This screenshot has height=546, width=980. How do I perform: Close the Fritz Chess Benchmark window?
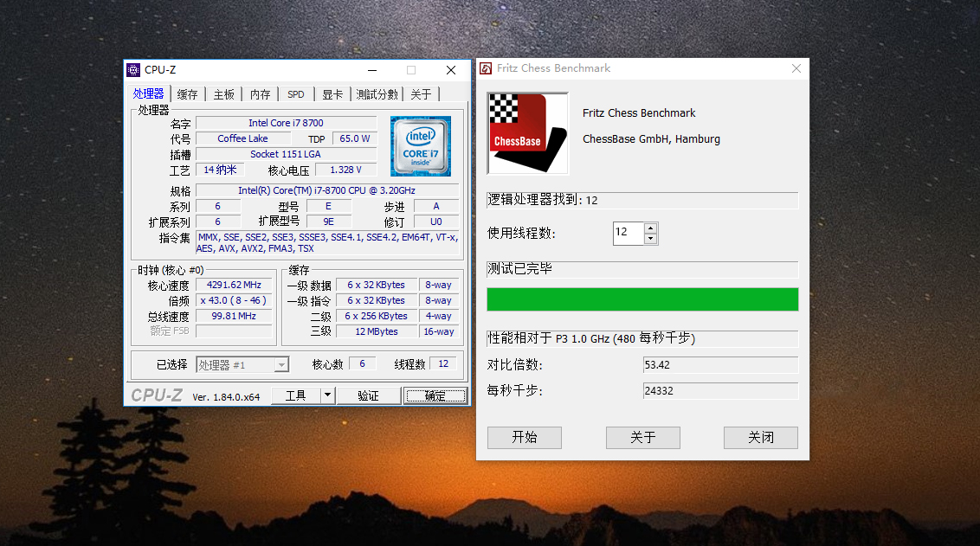(796, 68)
